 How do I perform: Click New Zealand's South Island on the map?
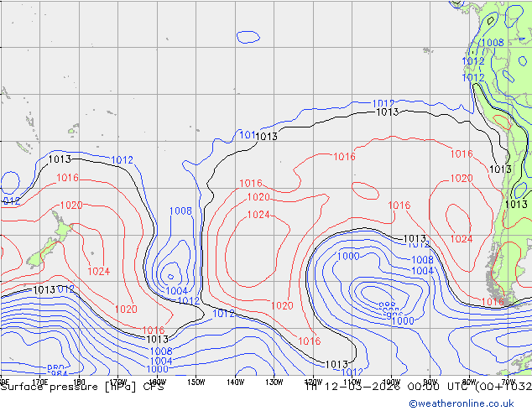(41, 253)
